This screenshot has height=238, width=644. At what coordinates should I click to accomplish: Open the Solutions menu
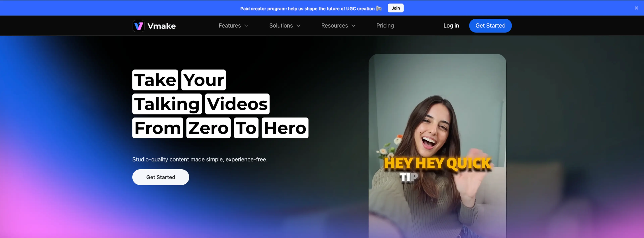[281, 26]
